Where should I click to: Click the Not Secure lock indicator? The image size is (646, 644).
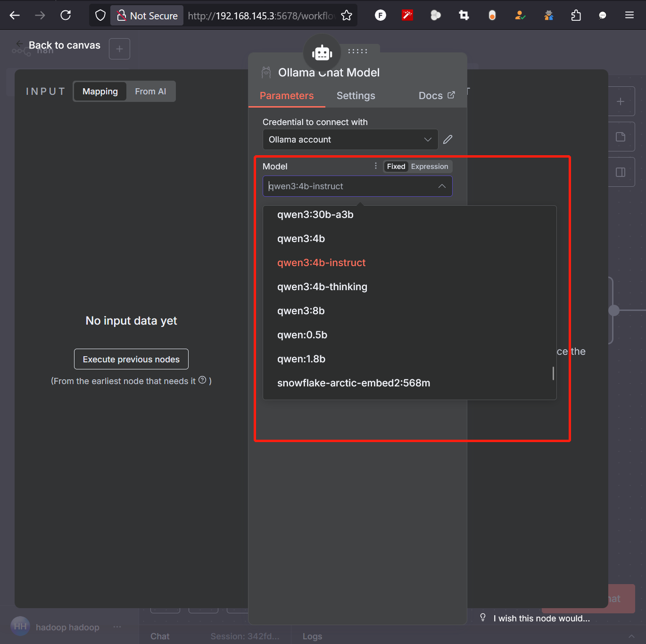(147, 16)
